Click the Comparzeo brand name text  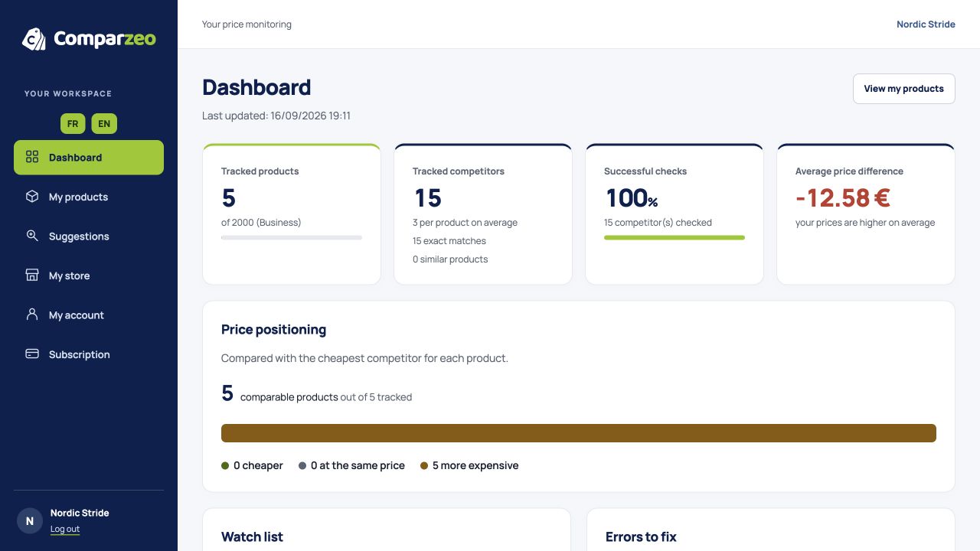(x=105, y=39)
